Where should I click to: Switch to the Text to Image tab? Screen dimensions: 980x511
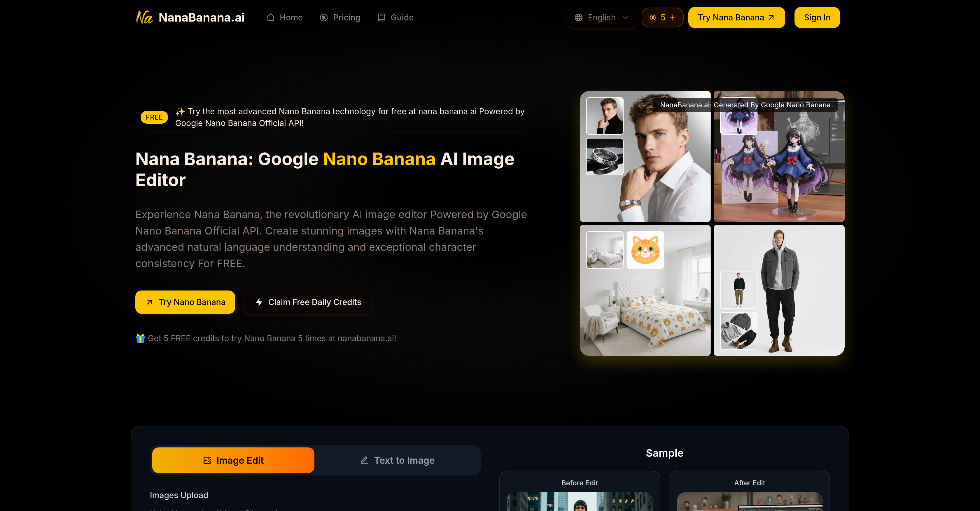click(x=398, y=460)
